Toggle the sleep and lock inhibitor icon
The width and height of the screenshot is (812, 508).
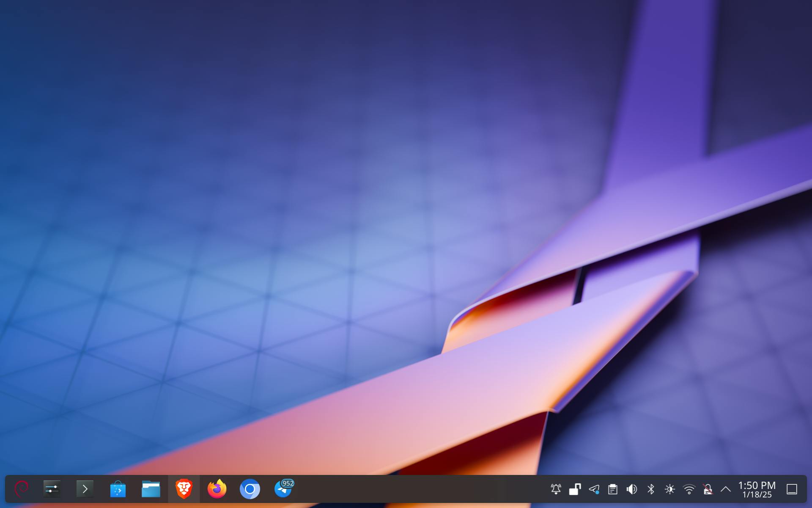708,489
